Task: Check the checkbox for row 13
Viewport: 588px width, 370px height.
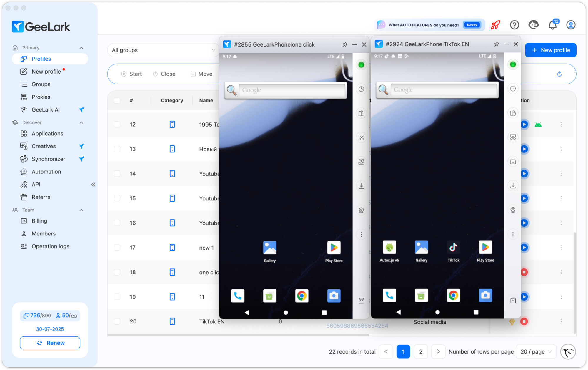Action: pyautogui.click(x=117, y=149)
